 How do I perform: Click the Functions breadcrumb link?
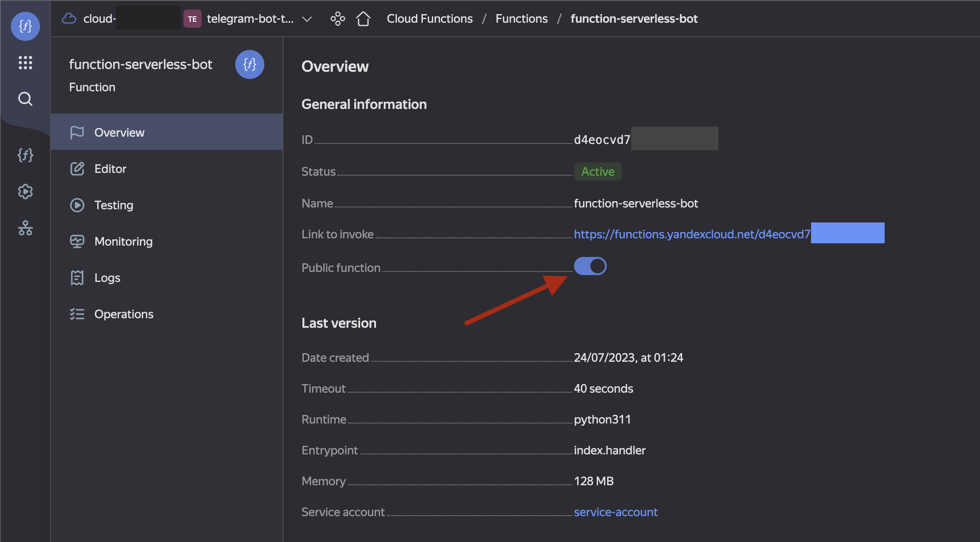(521, 19)
